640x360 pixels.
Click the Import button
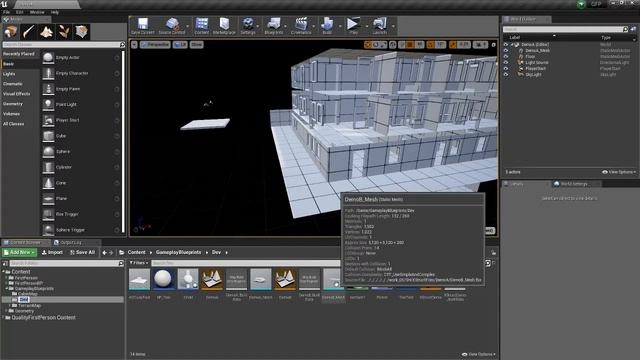[x=52, y=253]
